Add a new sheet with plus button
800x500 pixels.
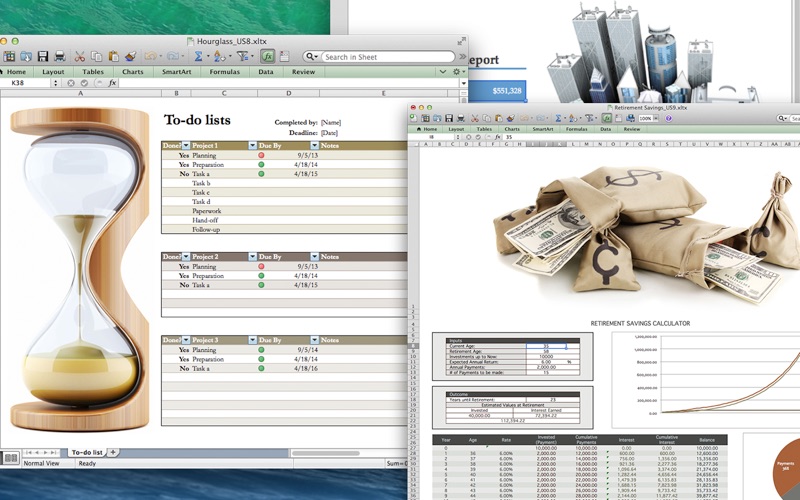click(113, 453)
